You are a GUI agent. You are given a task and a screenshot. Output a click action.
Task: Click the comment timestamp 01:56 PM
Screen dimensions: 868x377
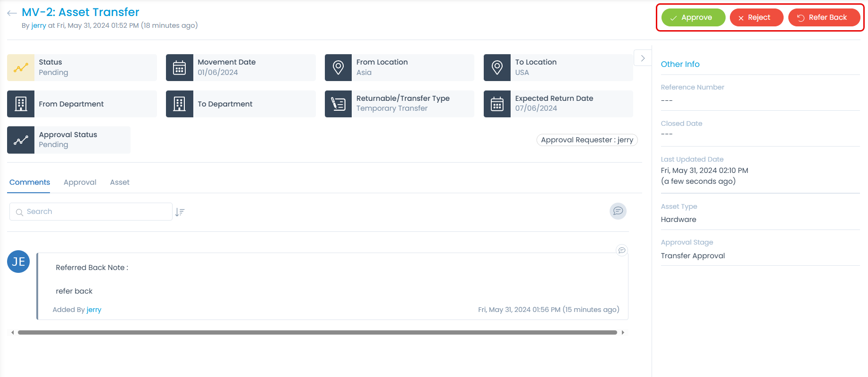pyautogui.click(x=549, y=310)
